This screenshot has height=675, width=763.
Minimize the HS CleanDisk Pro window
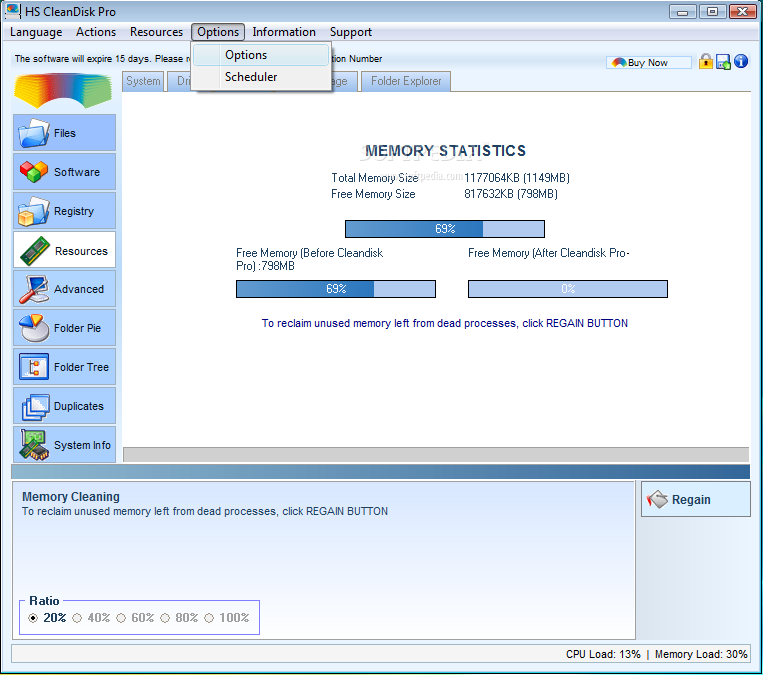(682, 11)
